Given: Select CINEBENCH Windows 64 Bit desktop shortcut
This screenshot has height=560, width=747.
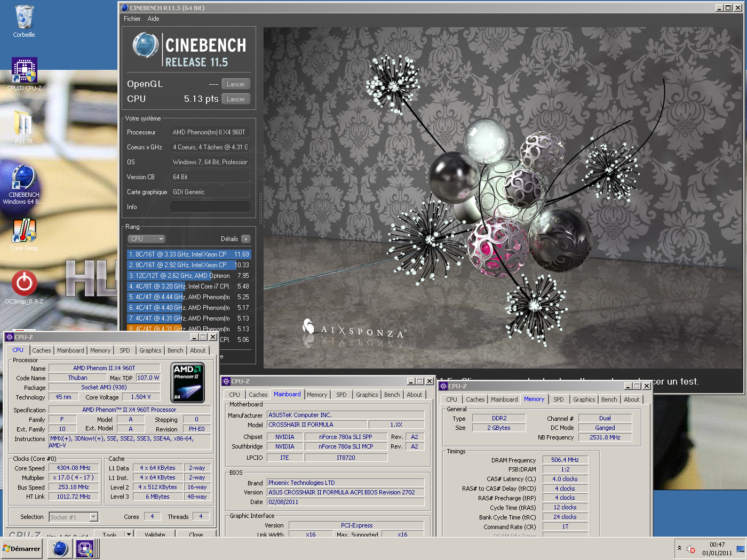Looking at the screenshot, I should [24, 184].
